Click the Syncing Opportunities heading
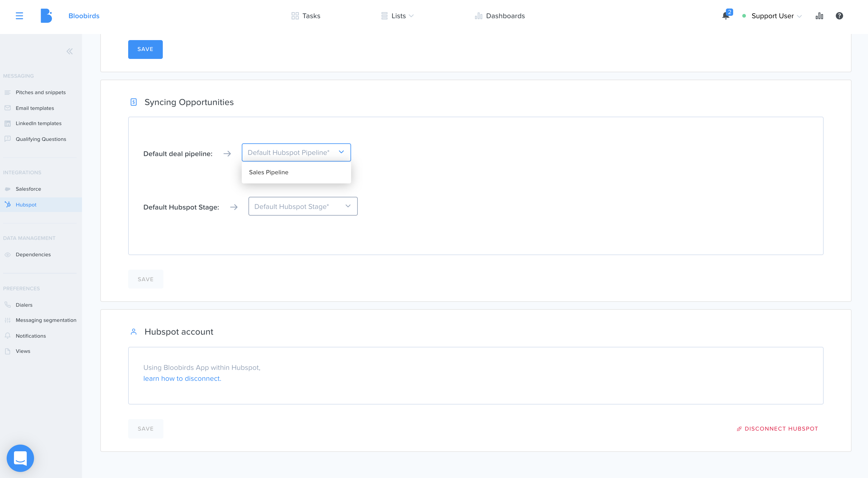868x478 pixels. tap(189, 102)
